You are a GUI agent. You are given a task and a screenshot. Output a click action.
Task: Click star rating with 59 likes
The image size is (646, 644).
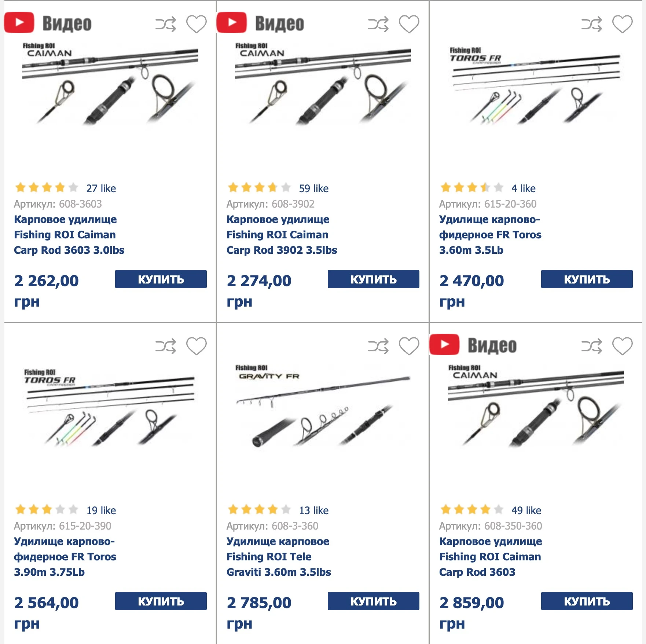coord(259,188)
